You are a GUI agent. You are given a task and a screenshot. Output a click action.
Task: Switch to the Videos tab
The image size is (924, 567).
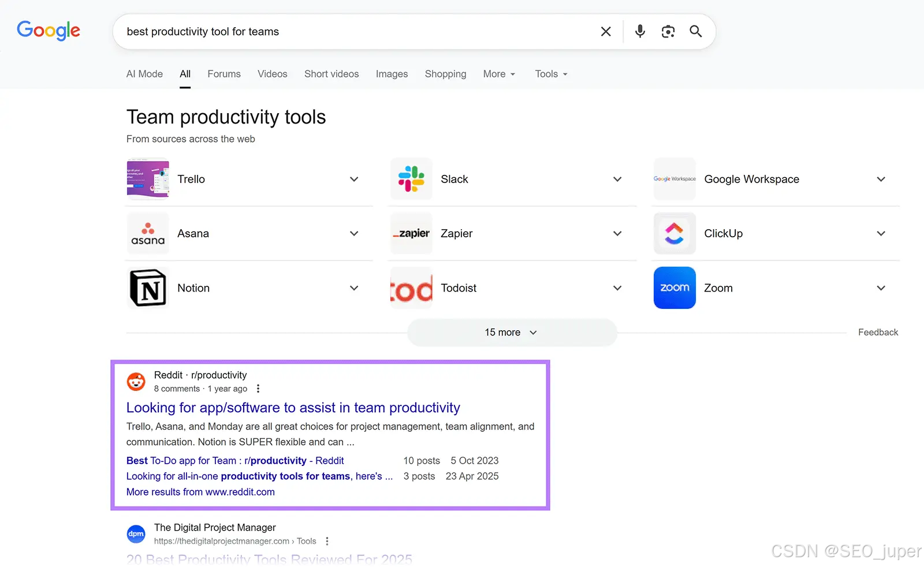[273, 74]
